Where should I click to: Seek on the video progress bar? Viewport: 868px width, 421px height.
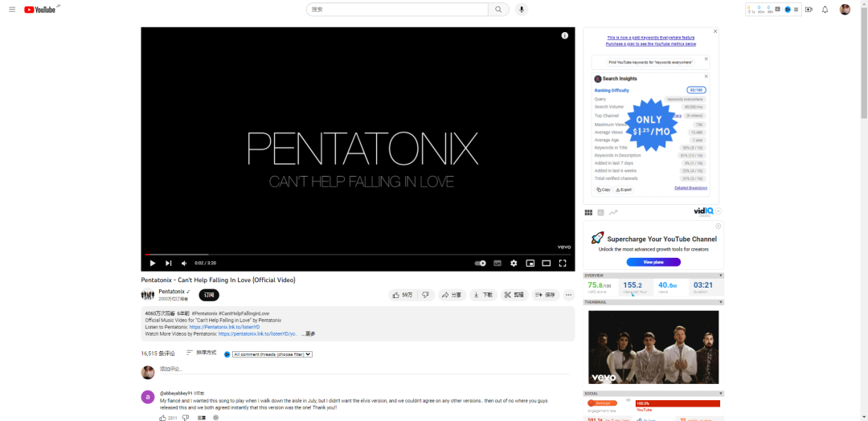[x=358, y=255]
